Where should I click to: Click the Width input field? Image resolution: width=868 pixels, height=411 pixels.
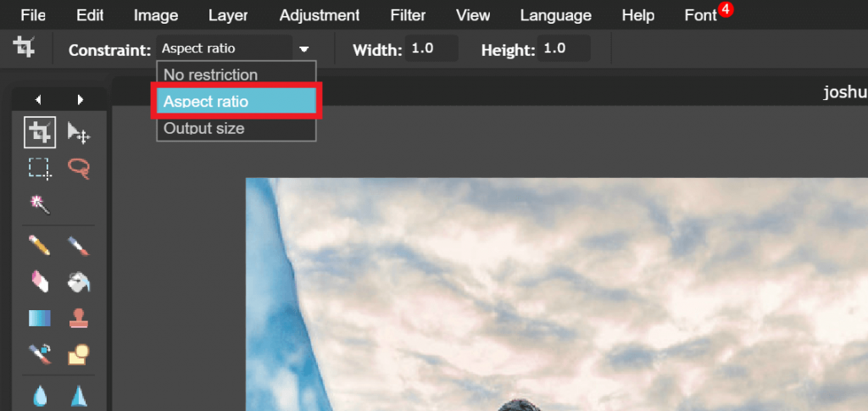pyautogui.click(x=431, y=49)
